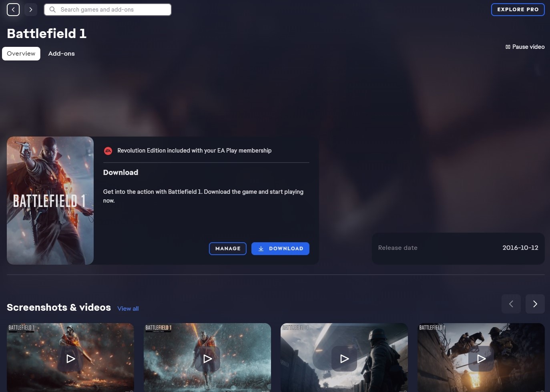The width and height of the screenshot is (550, 392).
Task: Click the Battlefield 1 page title
Action: click(47, 34)
